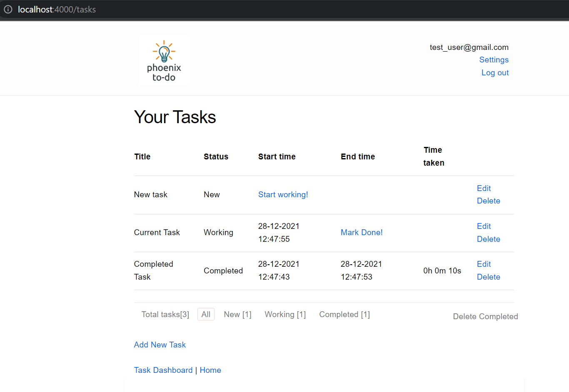Click the phoenix to-do lightbulb logo

164,60
